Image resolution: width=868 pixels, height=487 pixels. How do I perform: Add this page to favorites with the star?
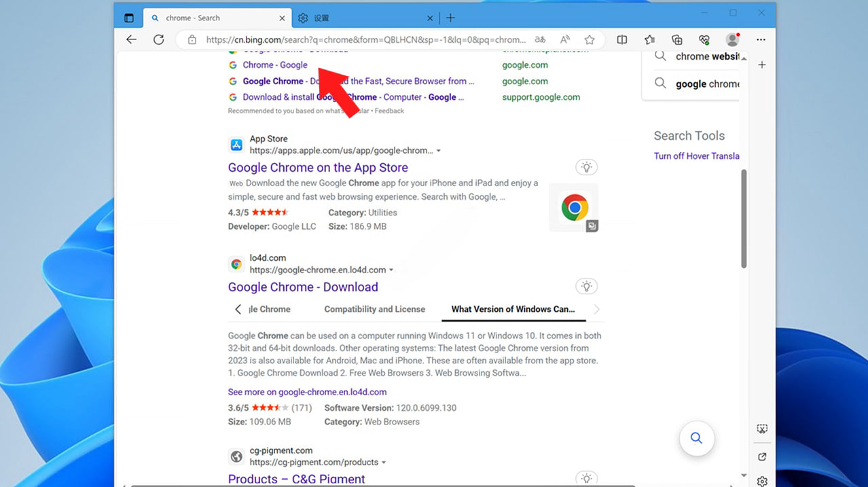(590, 39)
